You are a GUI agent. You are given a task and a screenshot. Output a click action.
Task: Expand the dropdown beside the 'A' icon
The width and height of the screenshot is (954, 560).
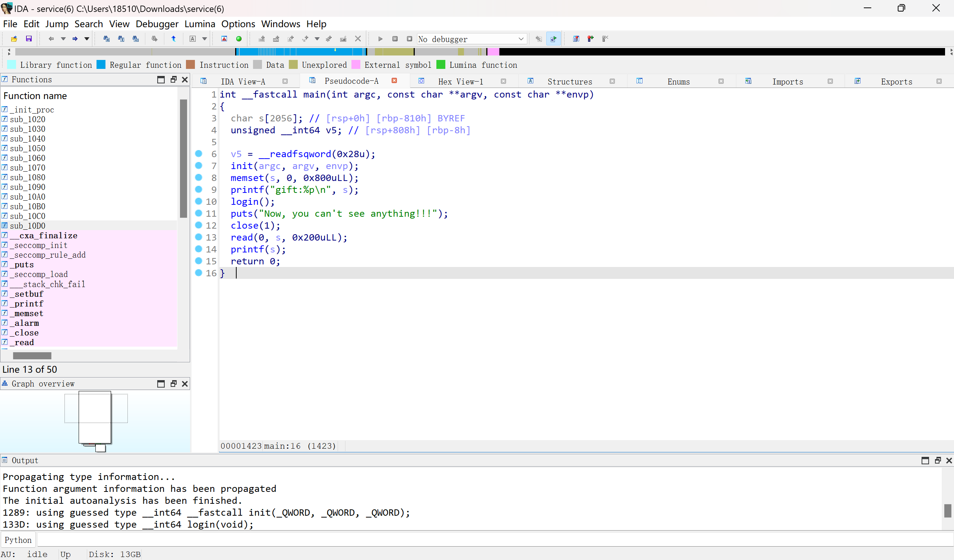205,39
